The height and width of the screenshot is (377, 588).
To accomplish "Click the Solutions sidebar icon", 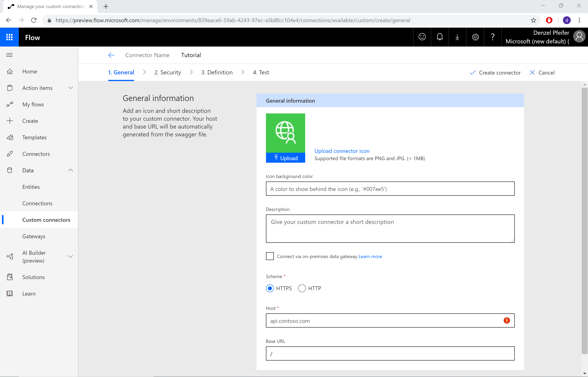I will [10, 277].
